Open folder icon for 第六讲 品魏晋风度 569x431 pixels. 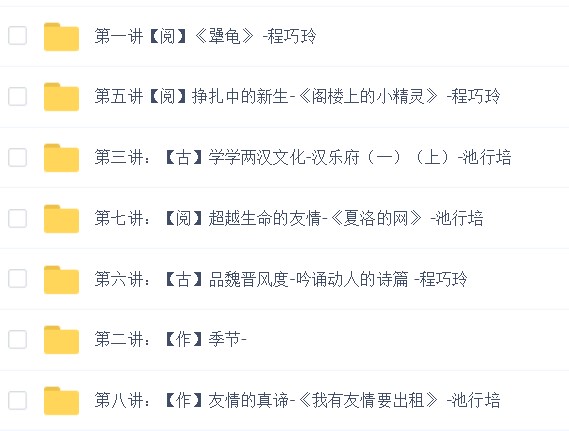click(61, 279)
